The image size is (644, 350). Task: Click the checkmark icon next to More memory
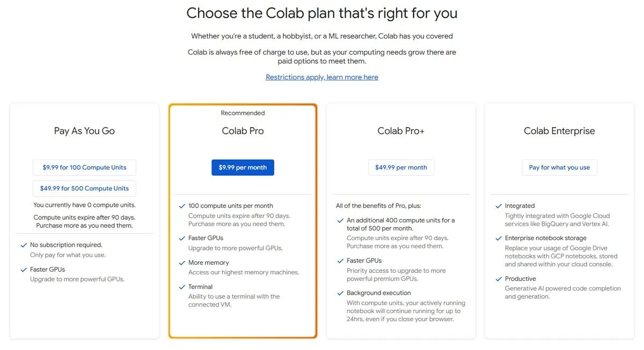coord(182,263)
